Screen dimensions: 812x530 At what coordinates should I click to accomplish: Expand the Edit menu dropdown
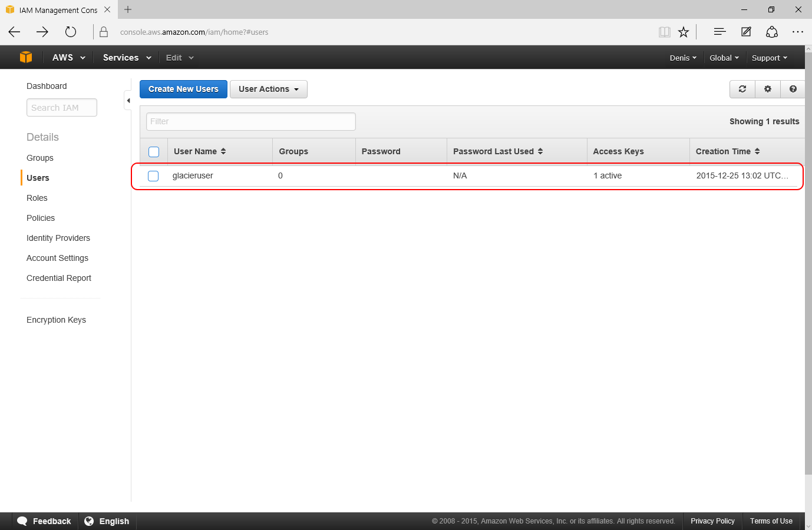tap(180, 58)
